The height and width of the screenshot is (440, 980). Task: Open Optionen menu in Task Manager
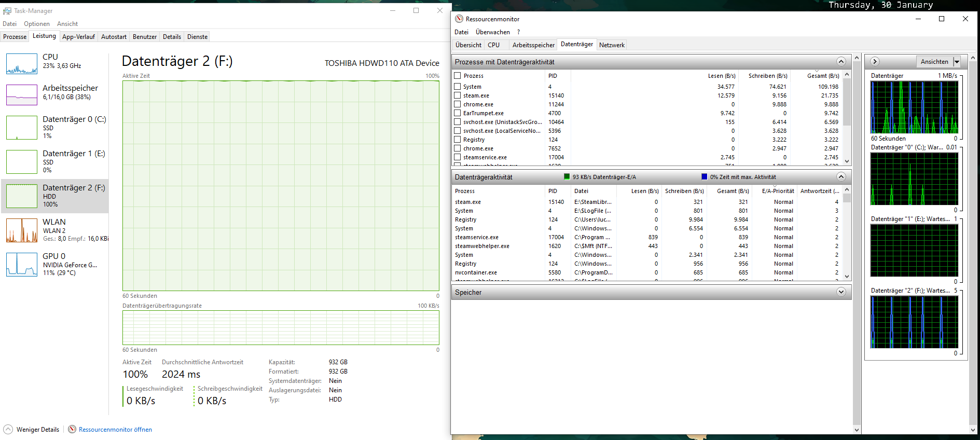(x=37, y=23)
